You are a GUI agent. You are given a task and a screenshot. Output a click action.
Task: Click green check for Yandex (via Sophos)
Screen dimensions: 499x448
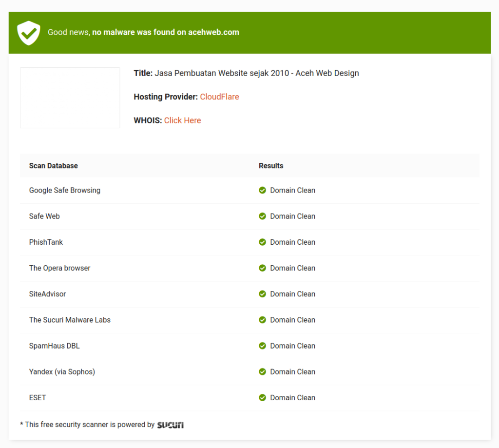coord(262,371)
